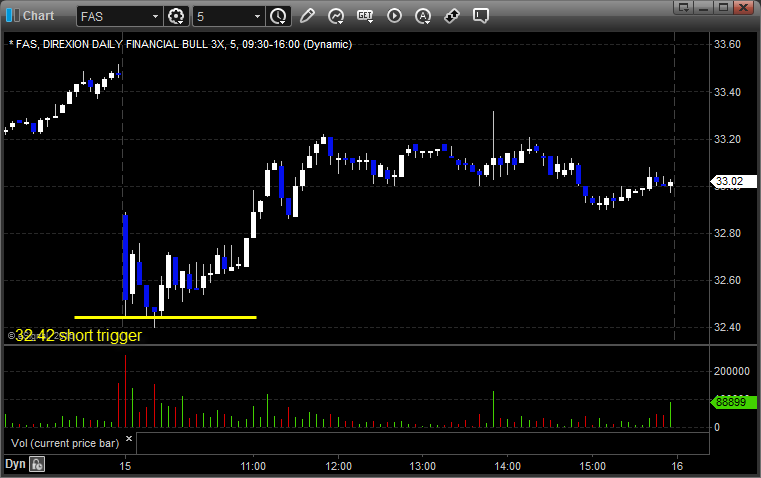Maximize the Chart window
Screen dimensions: 761x478
723,7
